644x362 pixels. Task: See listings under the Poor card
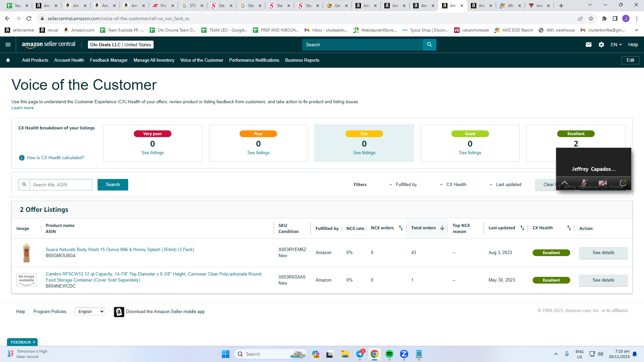(258, 153)
